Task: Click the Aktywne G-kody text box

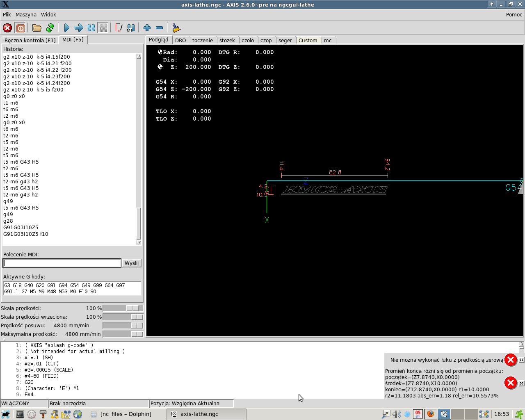Action: [72, 288]
